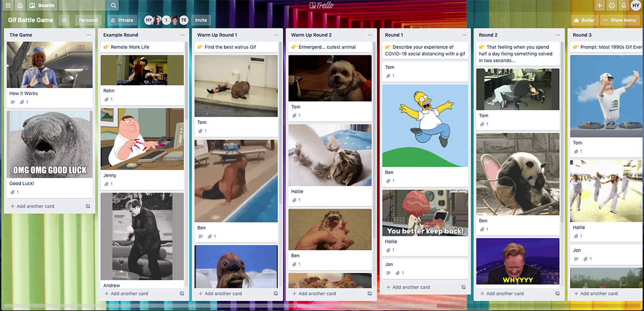Star the Gif Battle Game board

64,20
